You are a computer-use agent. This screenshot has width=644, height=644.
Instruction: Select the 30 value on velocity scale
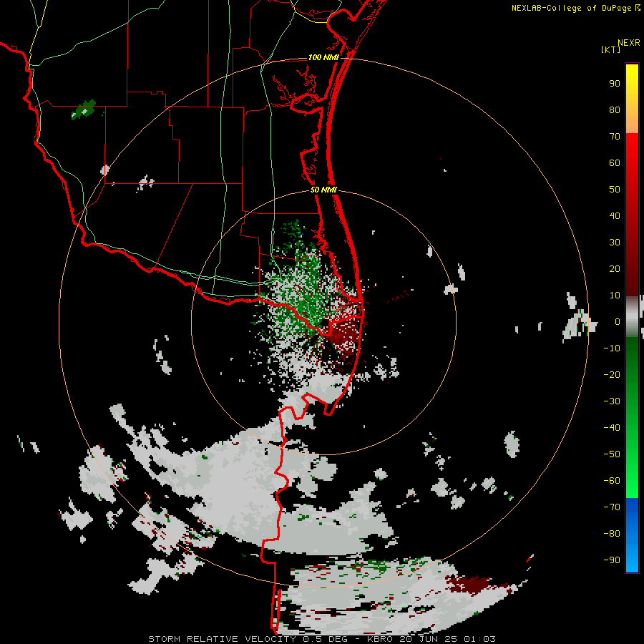(615, 243)
